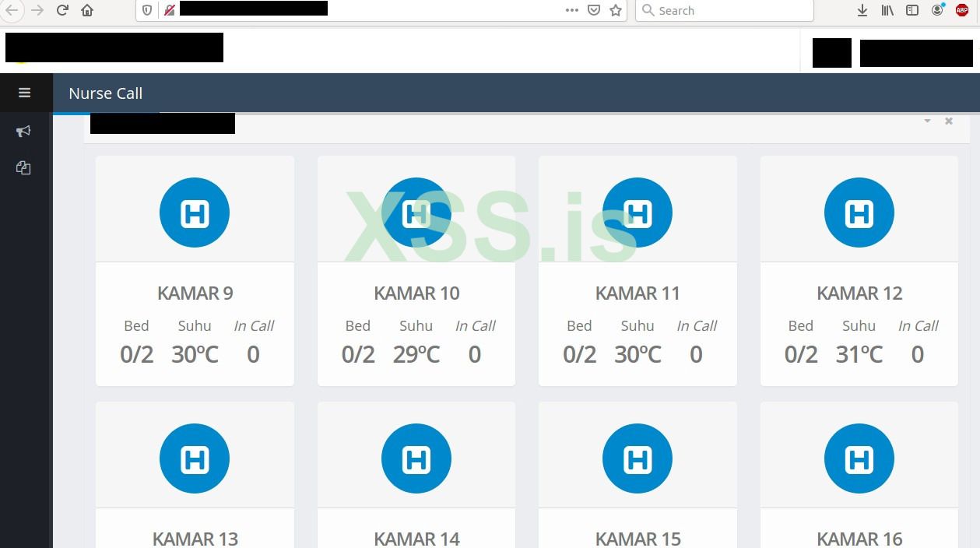980x548 pixels.
Task: Toggle the browser sidebar view
Action: (x=912, y=10)
